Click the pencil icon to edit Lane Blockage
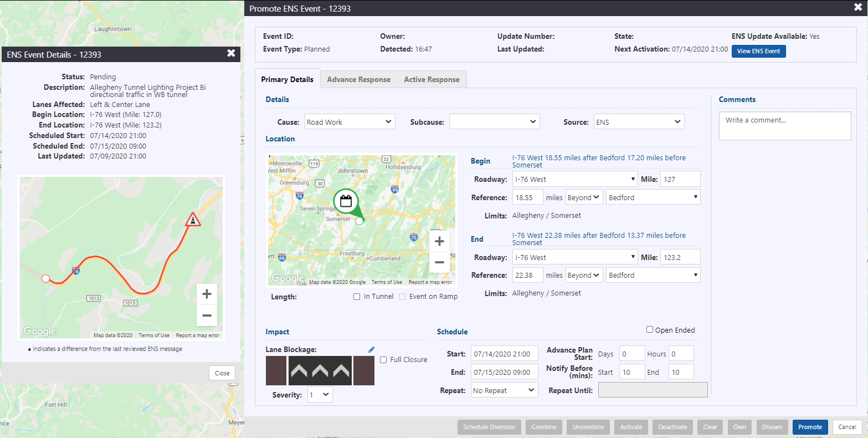868x438 pixels. (x=371, y=349)
